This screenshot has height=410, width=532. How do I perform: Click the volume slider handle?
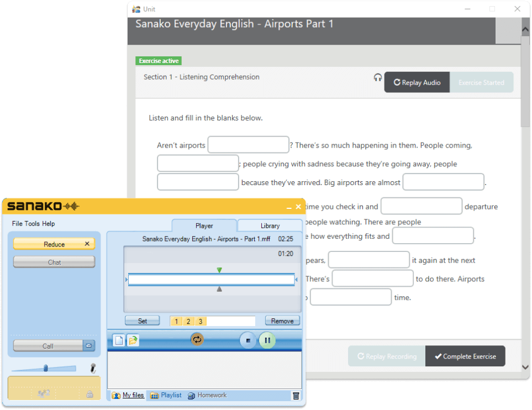tap(46, 368)
